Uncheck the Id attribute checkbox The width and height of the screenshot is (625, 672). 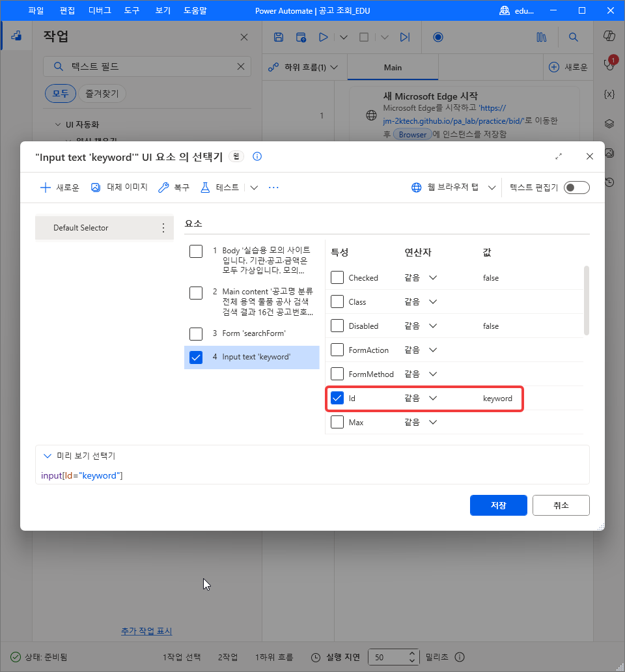coord(337,398)
